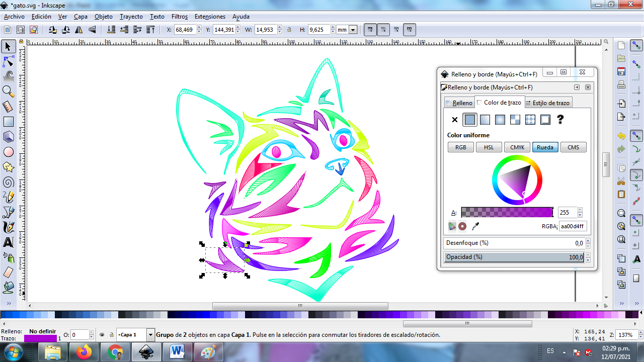Select the Paint Bucket tool
The image size is (644, 362).
pos(8,288)
